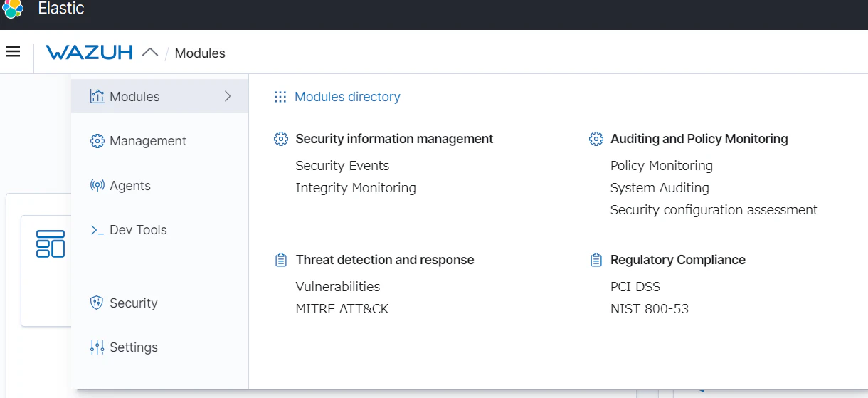Click Security information management heading
The height and width of the screenshot is (398, 868).
tap(394, 139)
